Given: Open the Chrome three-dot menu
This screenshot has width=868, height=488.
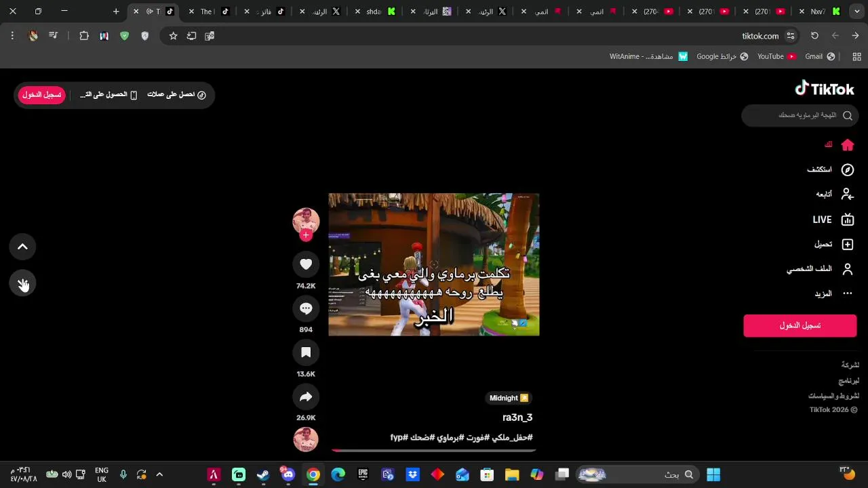Looking at the screenshot, I should pos(12,36).
